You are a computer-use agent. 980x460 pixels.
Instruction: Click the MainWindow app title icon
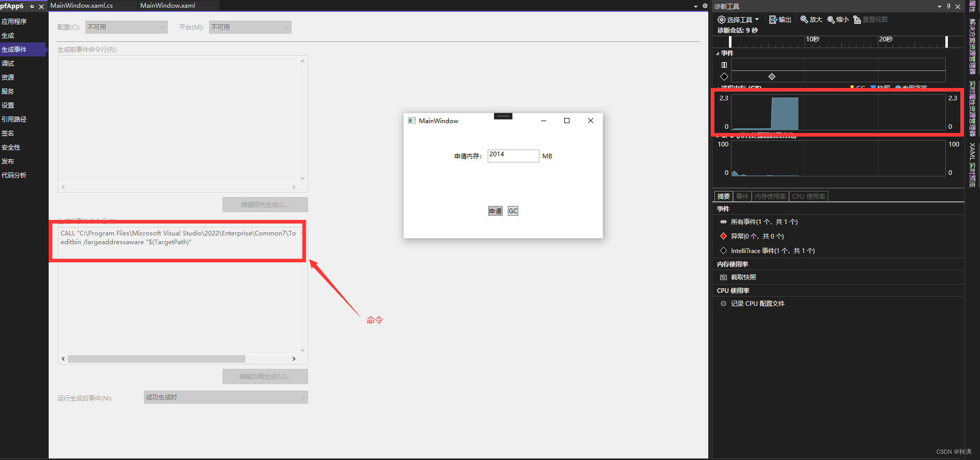(x=412, y=121)
